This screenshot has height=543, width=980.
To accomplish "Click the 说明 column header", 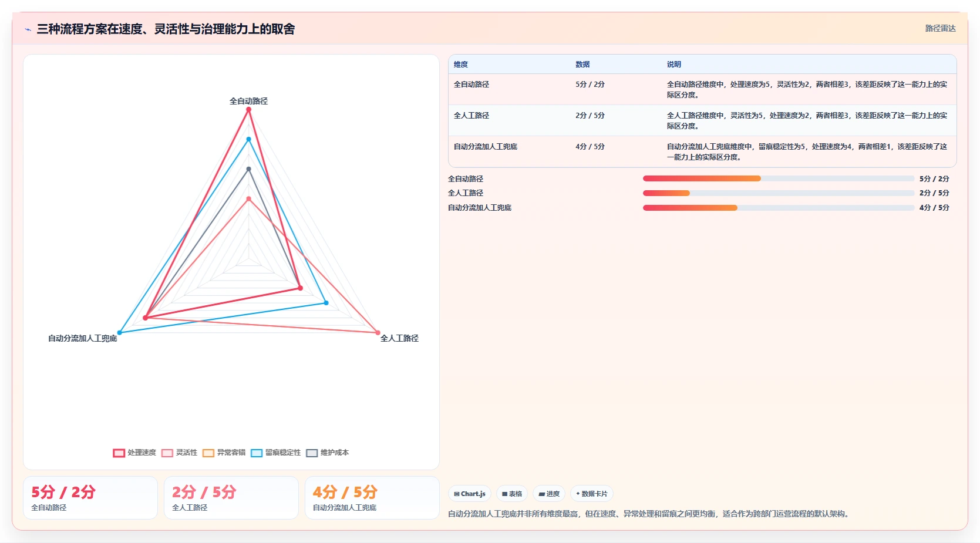I will click(x=674, y=65).
